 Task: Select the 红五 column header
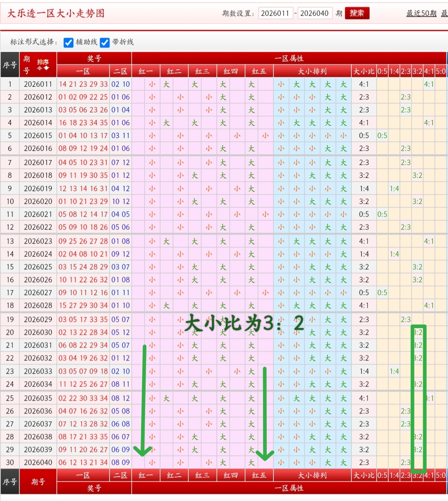(259, 71)
